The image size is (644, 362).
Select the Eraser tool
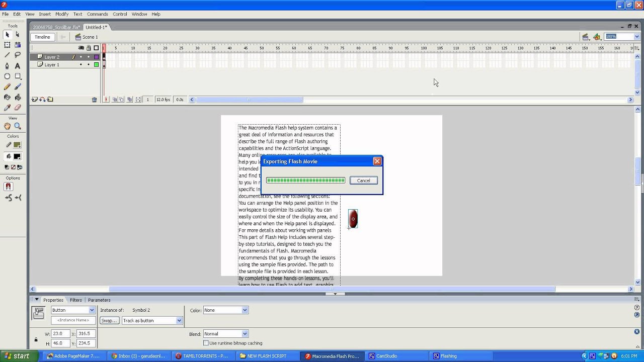18,108
